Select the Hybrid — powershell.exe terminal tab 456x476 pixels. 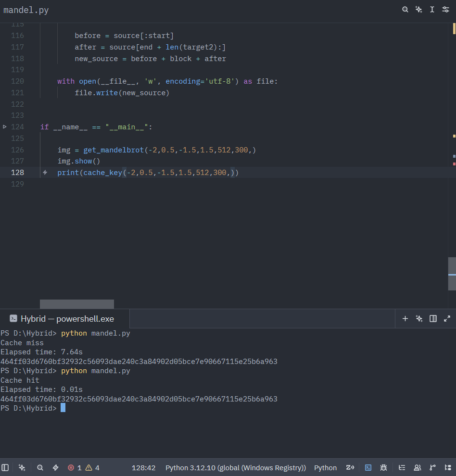click(x=65, y=319)
